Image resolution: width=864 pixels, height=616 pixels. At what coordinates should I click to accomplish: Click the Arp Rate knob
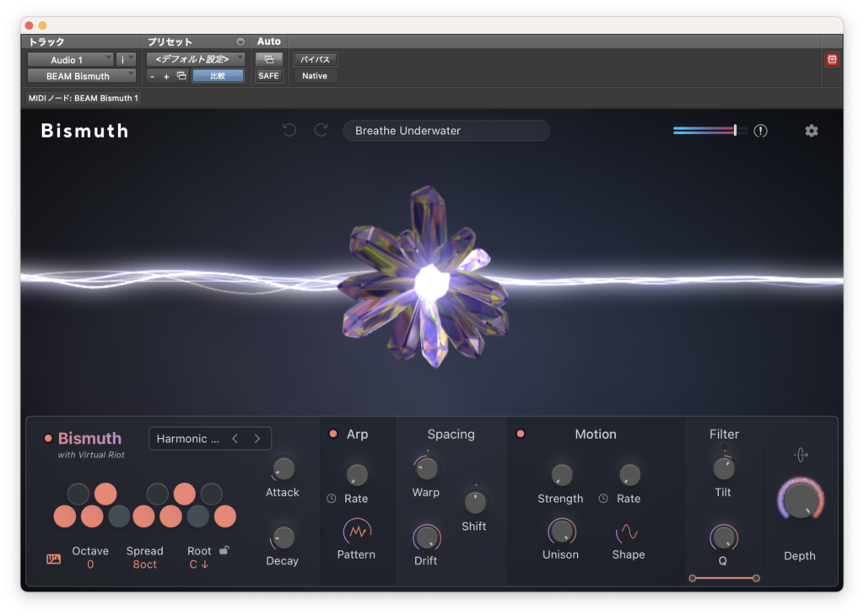click(357, 474)
